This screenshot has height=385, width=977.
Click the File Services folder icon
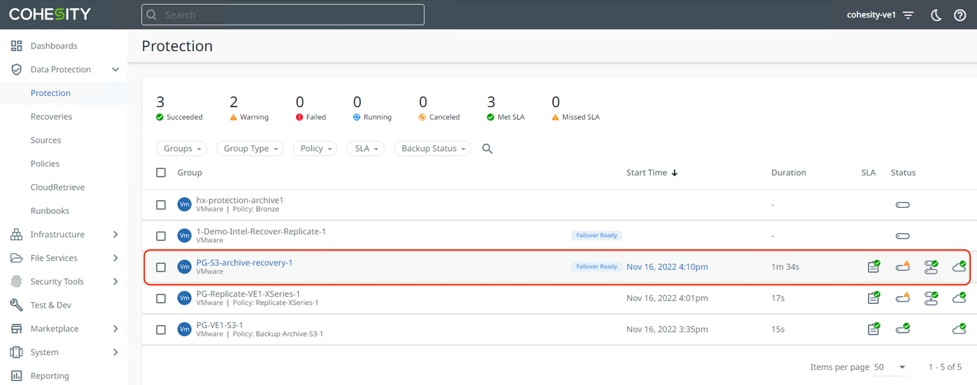[17, 258]
